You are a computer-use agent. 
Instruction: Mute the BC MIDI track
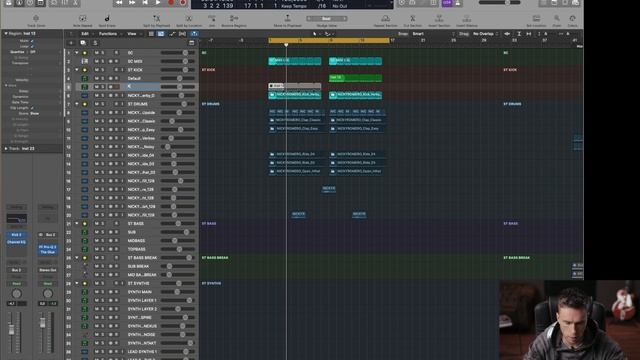(x=97, y=61)
